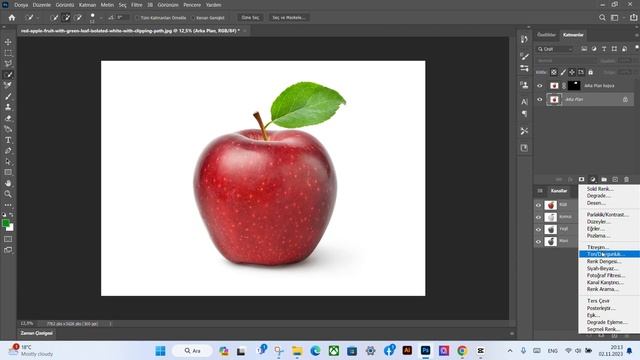The width and height of the screenshot is (640, 360).
Task: Click the brush angle input field
Action: [122, 18]
